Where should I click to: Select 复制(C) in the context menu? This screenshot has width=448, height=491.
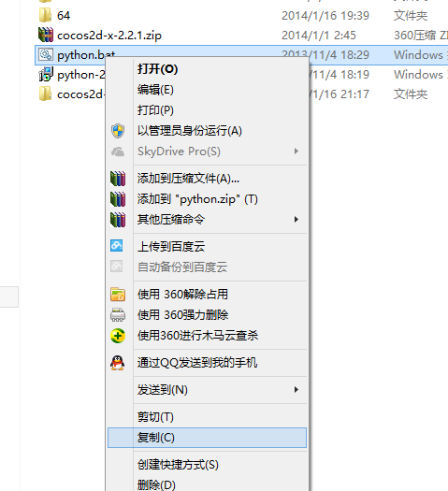[x=207, y=438]
